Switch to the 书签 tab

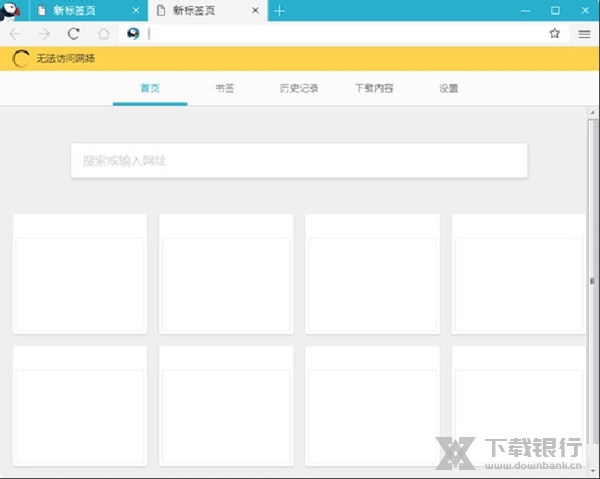[x=224, y=88]
